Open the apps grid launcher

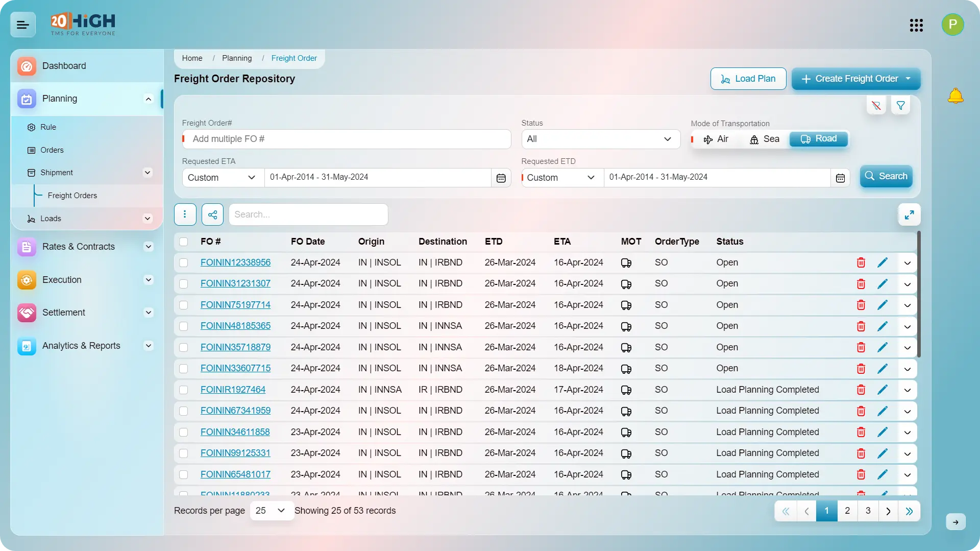click(916, 25)
